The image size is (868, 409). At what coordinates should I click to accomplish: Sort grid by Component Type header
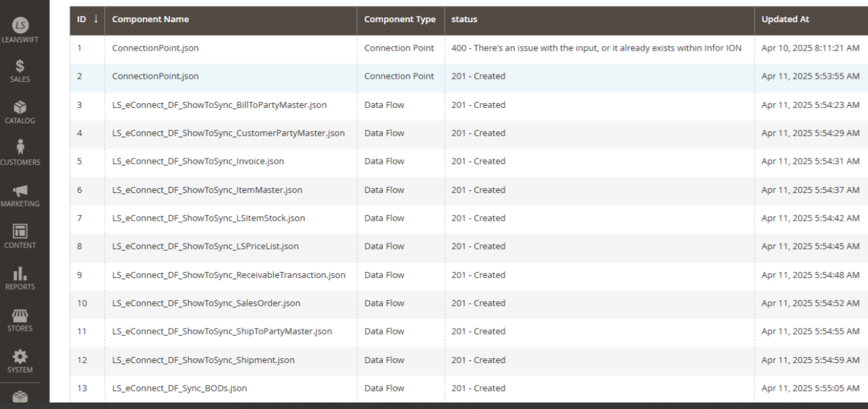tap(399, 19)
